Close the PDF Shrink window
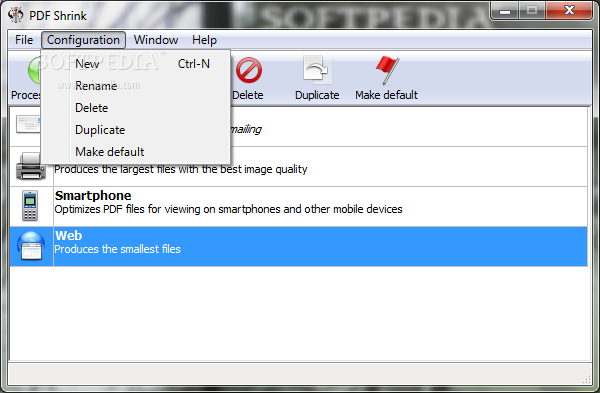 tap(569, 11)
